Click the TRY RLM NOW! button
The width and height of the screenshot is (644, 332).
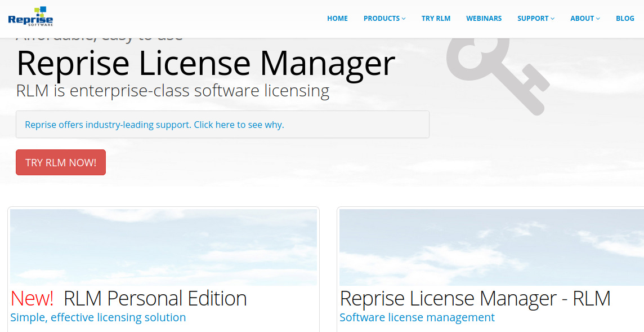pyautogui.click(x=60, y=162)
